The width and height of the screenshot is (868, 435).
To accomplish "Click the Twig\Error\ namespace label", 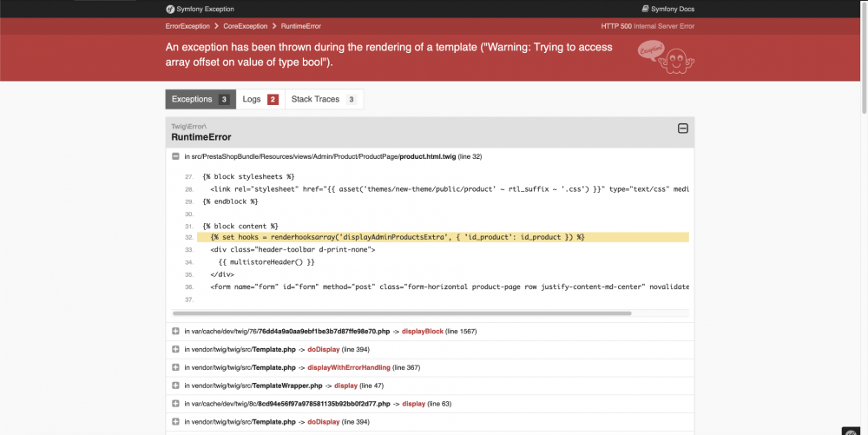I will (188, 126).
